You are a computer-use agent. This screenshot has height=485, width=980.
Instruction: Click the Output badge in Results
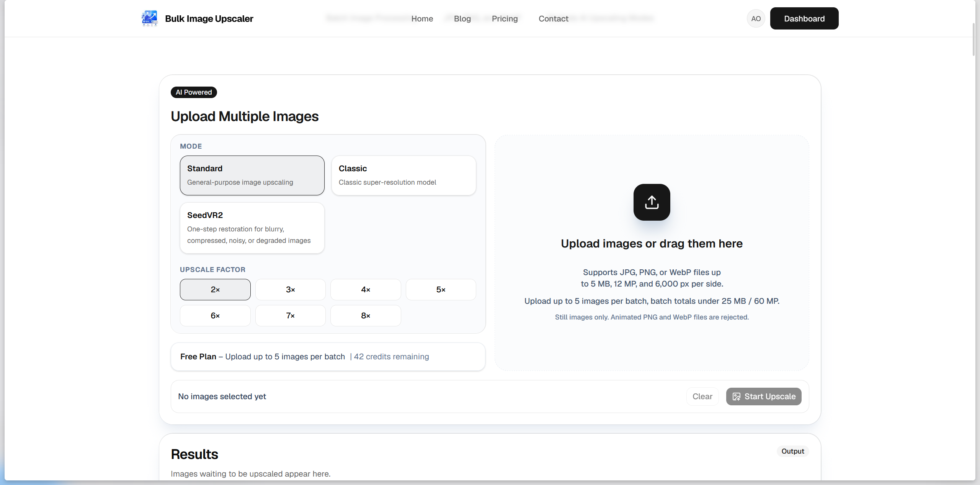click(x=793, y=451)
